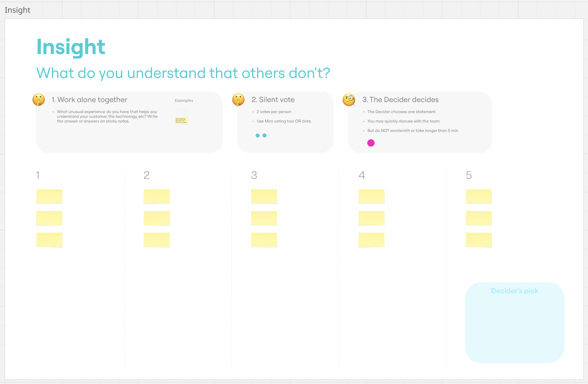Click the '2. Silent vote' step title
588x384 pixels.
pyautogui.click(x=273, y=100)
